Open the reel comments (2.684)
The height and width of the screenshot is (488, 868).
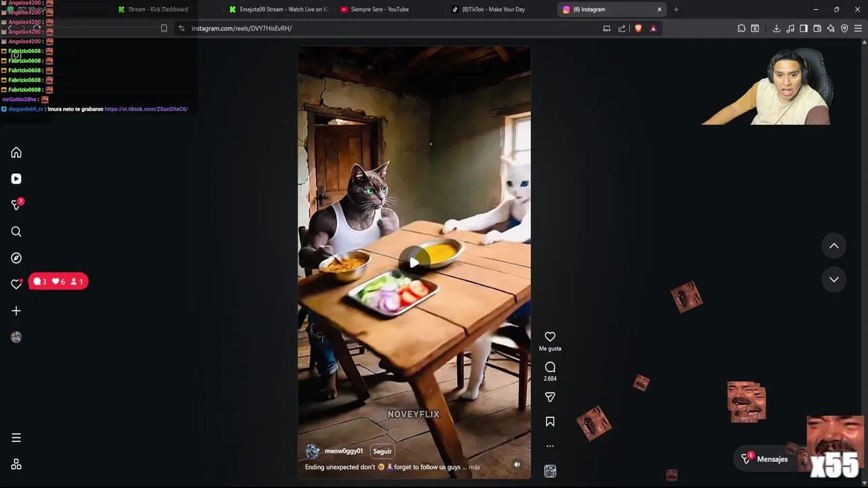click(x=550, y=367)
